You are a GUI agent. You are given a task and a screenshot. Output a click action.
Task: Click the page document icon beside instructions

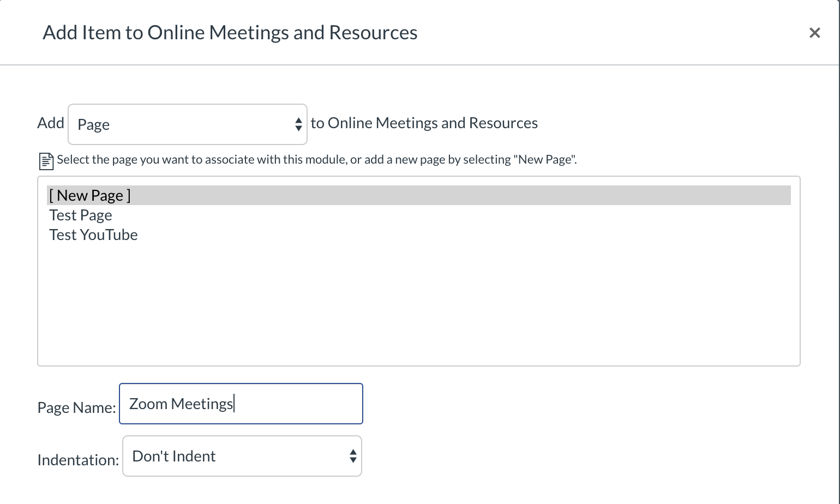(x=46, y=161)
